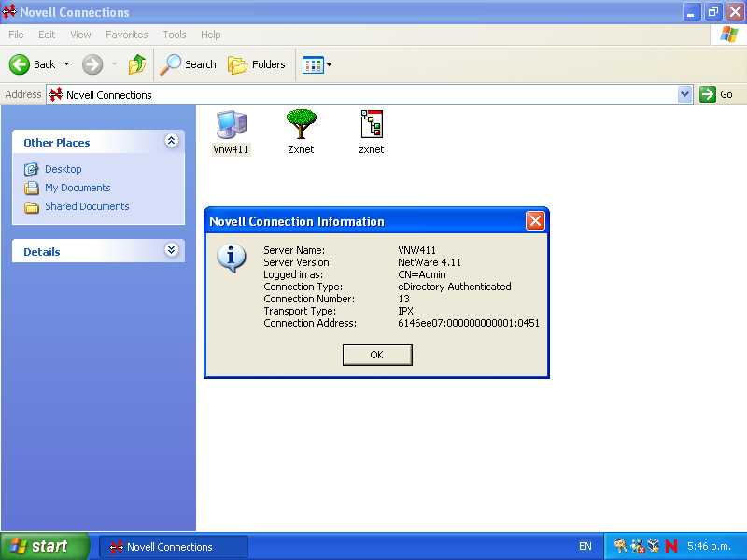Viewport: 747px width, 560px height.
Task: Toggle the Folders pane
Action: (x=256, y=64)
